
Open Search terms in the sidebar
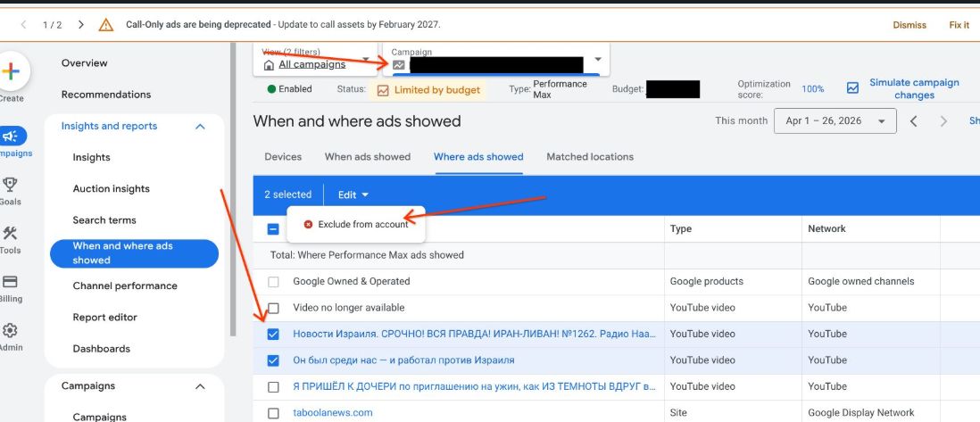tap(104, 220)
